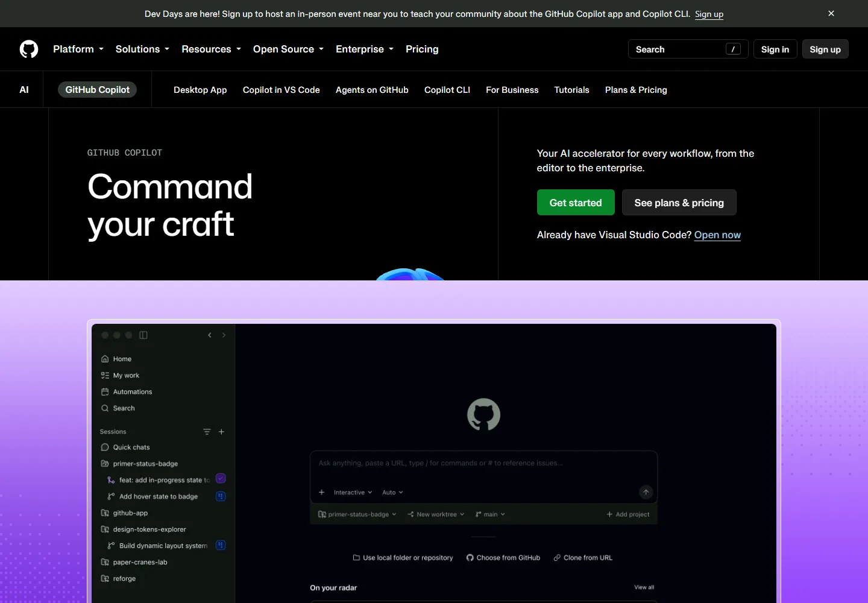Open the Tutorials tab
This screenshot has width=868, height=603.
click(x=571, y=90)
